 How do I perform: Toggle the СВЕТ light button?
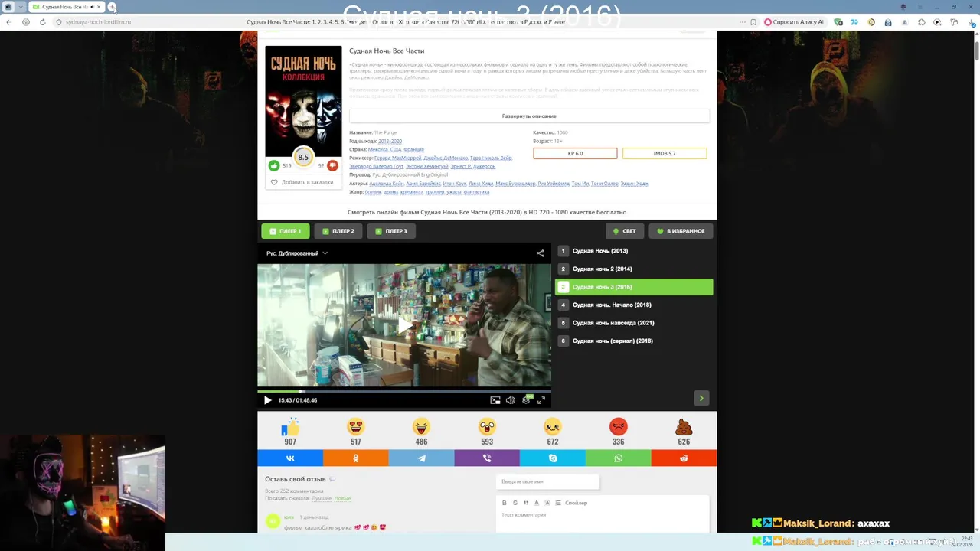(624, 231)
